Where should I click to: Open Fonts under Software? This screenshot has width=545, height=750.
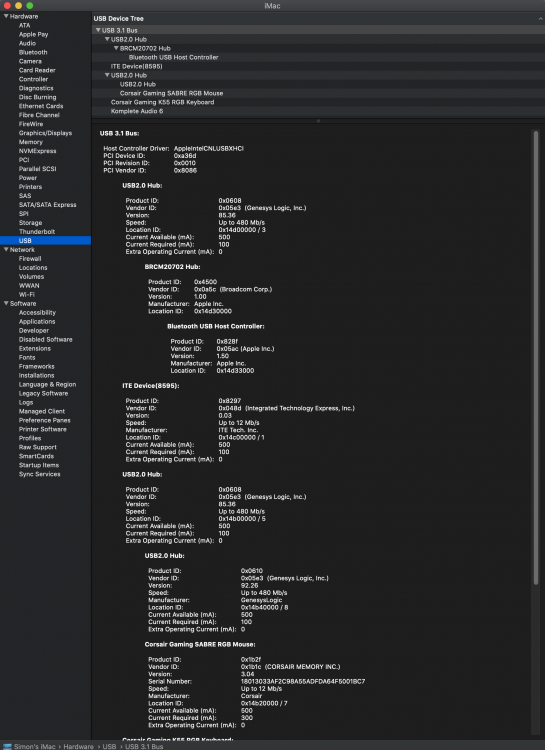click(x=27, y=357)
